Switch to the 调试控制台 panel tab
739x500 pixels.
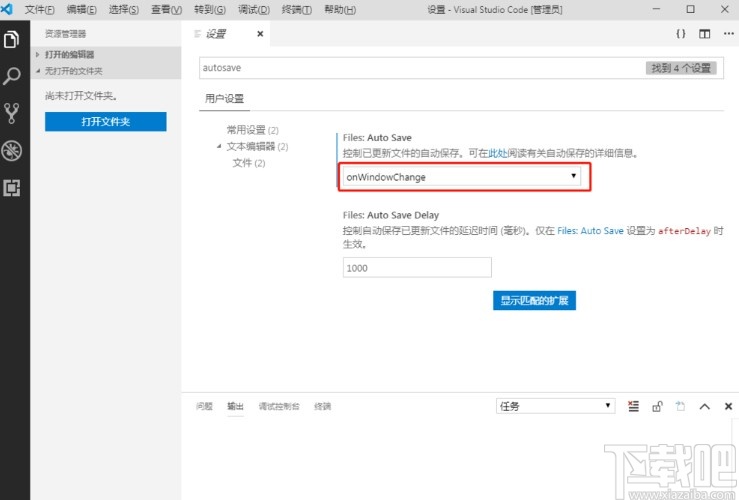[279, 406]
